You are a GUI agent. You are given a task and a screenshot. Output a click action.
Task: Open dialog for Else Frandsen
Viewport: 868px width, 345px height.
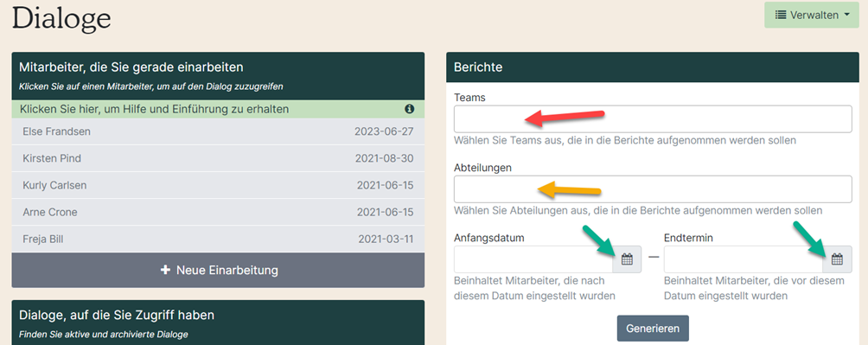[x=218, y=131]
